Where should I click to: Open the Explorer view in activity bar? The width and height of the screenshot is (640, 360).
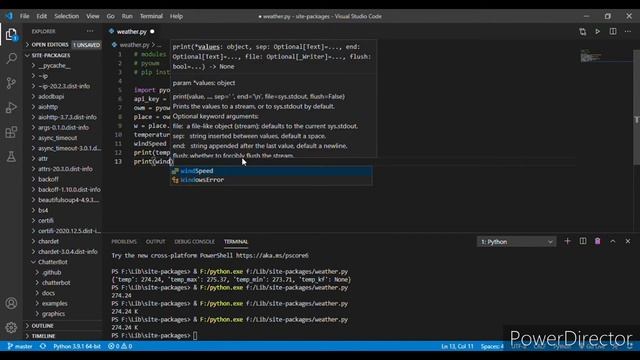point(11,34)
